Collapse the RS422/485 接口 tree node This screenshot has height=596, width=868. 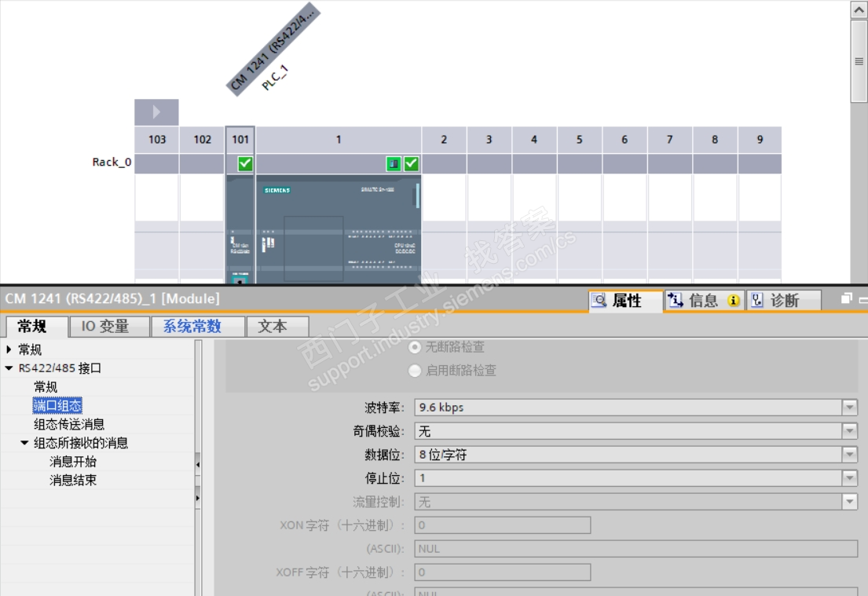pyautogui.click(x=9, y=368)
